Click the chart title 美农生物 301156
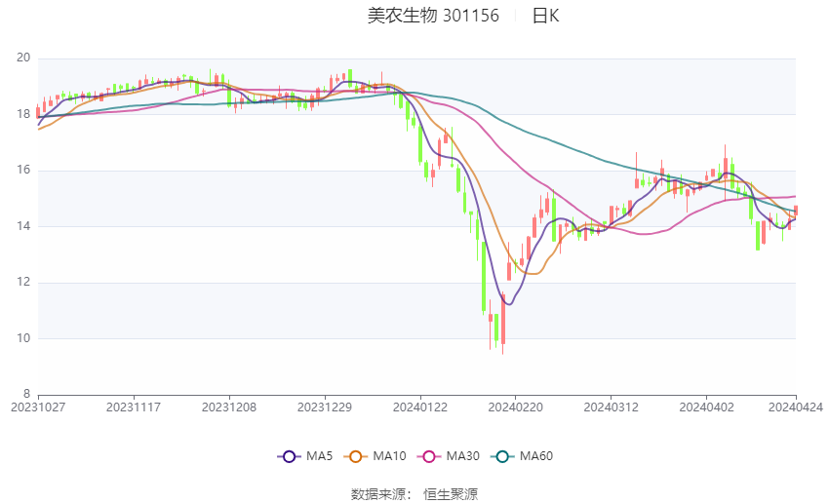The width and height of the screenshot is (829, 504). coord(433,16)
